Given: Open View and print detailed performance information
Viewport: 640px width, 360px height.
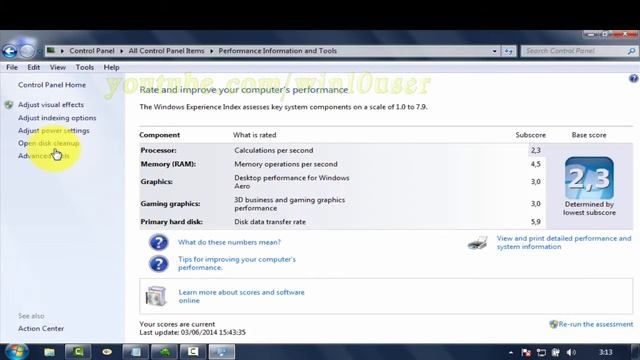Looking at the screenshot, I should pyautogui.click(x=564, y=242).
